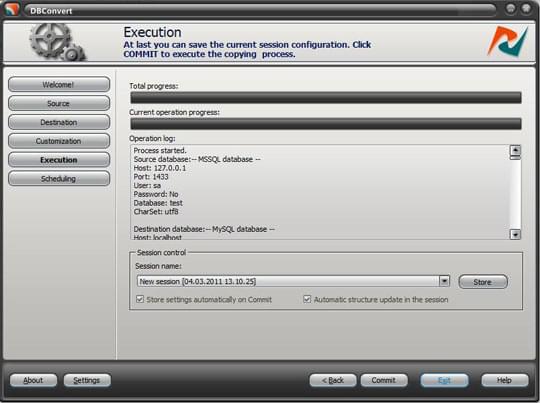Click the operation log scroll up arrow
540x403 pixels.
[x=515, y=150]
